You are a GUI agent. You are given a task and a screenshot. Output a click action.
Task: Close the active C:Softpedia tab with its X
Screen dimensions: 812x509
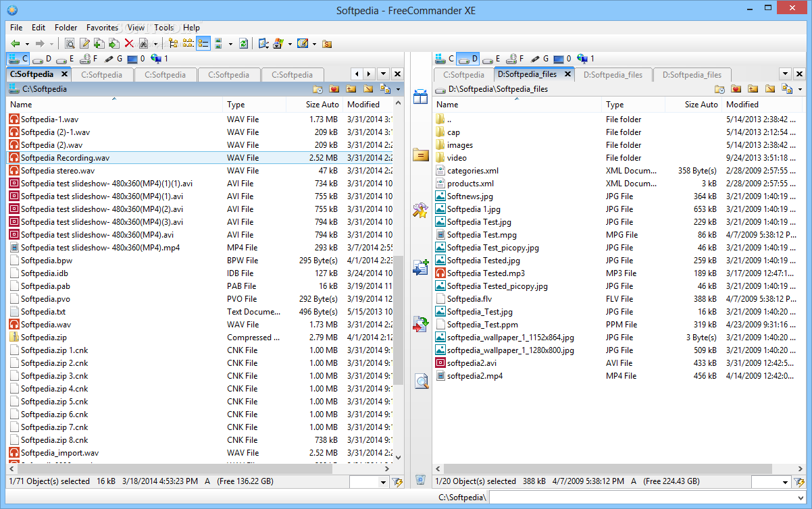point(64,74)
